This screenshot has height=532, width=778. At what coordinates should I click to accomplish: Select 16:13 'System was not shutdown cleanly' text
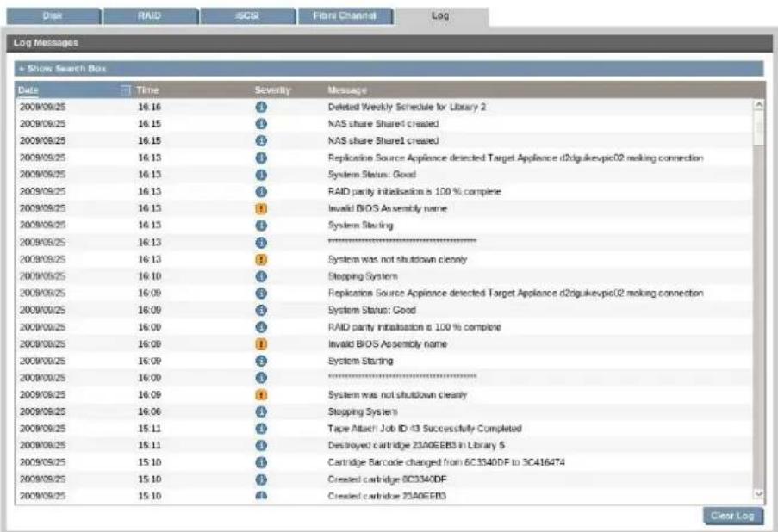pyautogui.click(x=397, y=260)
